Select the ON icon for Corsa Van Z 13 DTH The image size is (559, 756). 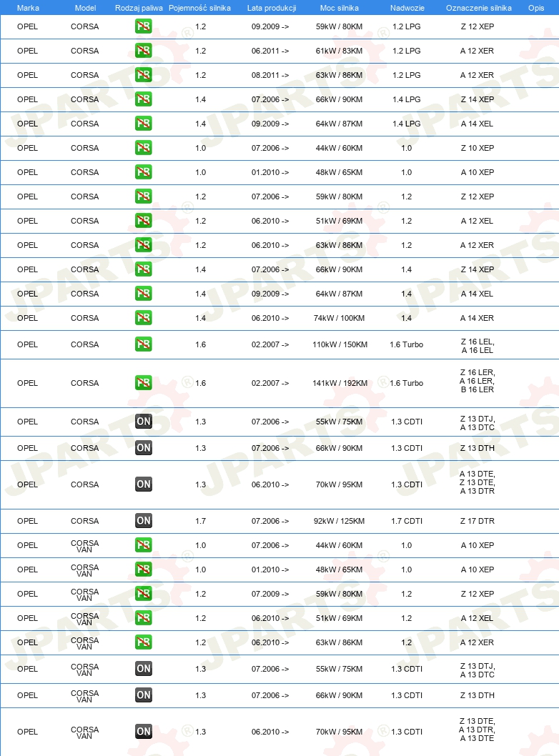(x=143, y=695)
